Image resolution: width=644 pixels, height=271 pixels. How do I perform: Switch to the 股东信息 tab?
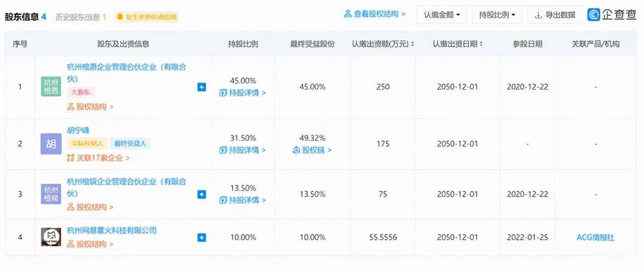pos(26,17)
